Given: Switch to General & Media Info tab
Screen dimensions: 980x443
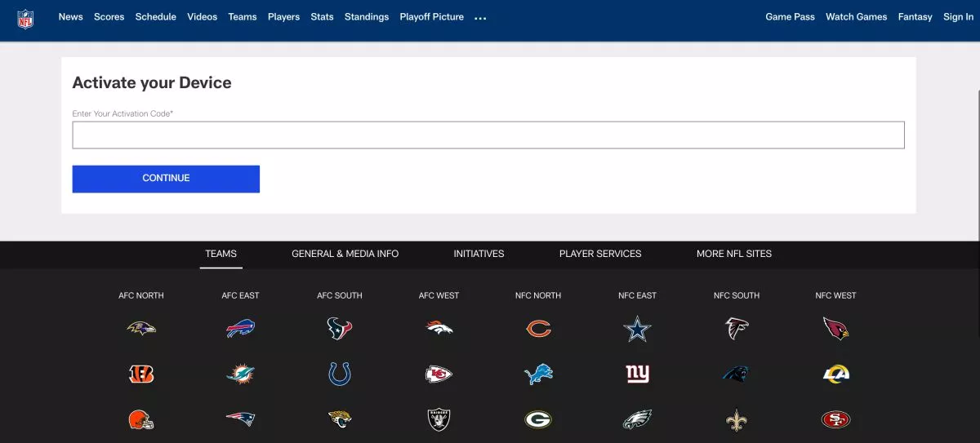Looking at the screenshot, I should [345, 254].
